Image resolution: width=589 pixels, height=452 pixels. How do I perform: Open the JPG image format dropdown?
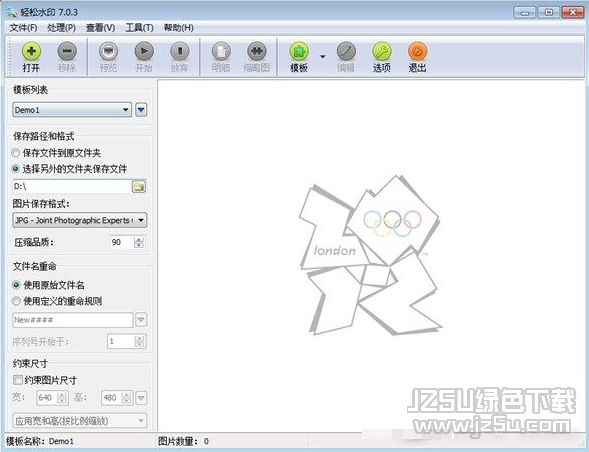pos(80,220)
